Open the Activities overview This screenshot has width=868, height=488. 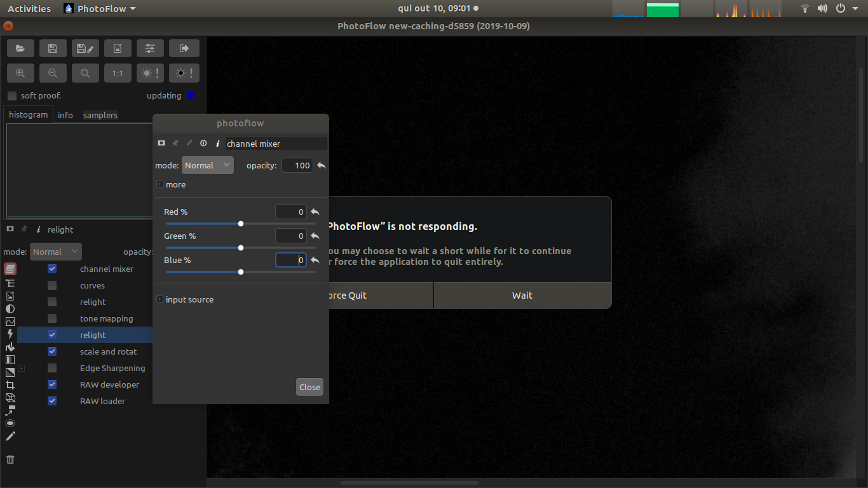click(29, 9)
